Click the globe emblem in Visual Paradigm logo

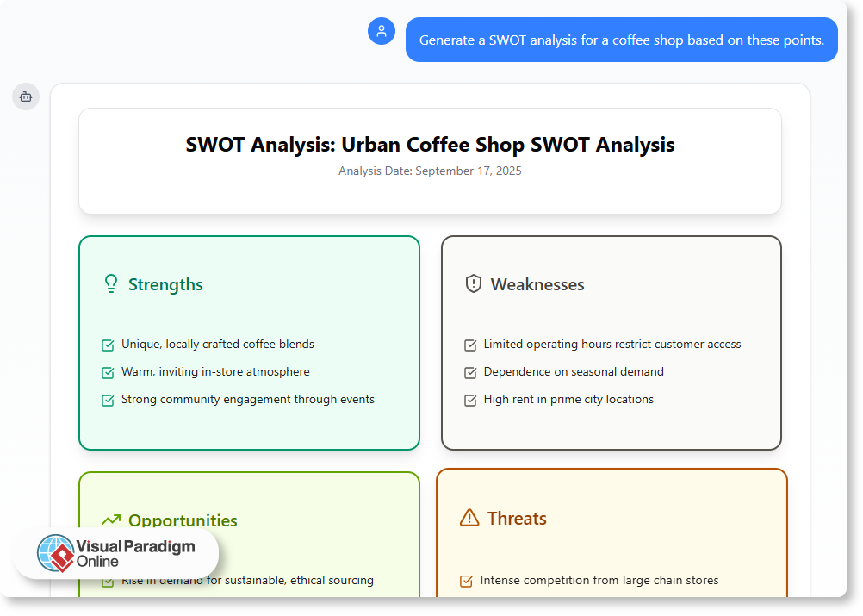tap(54, 554)
